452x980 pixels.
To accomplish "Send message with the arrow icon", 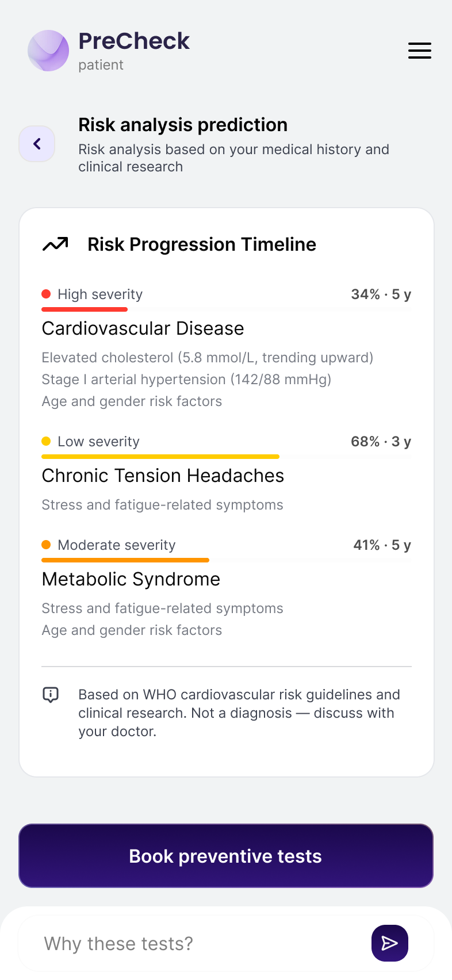I will tap(390, 943).
